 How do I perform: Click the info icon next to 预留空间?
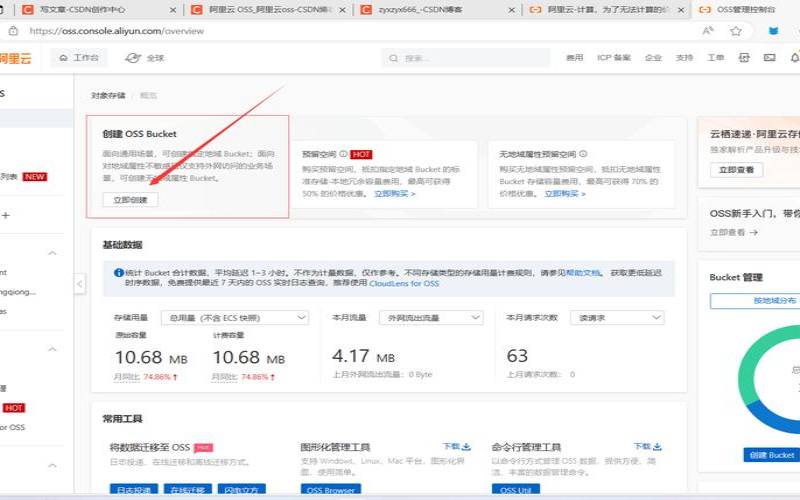point(343,154)
